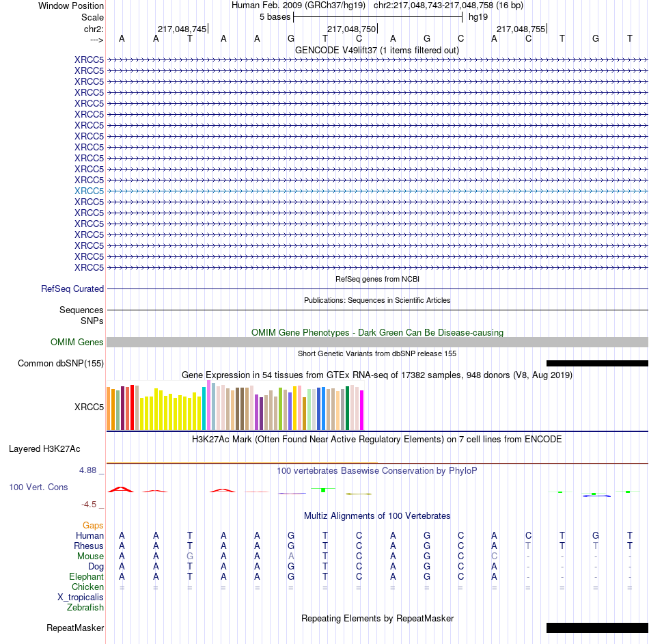Screen dimensions: 649x644
Task: Click the 217,048,745 ruler position
Action: [182, 29]
